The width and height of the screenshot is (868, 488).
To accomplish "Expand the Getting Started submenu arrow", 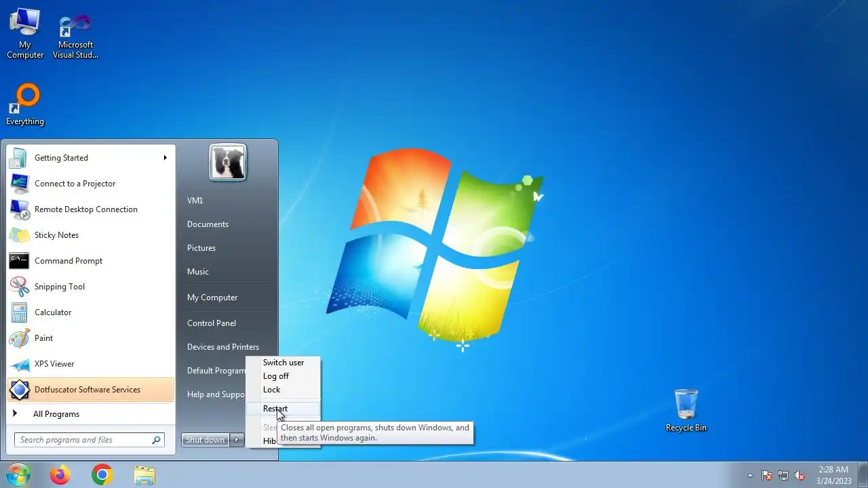I will [165, 158].
